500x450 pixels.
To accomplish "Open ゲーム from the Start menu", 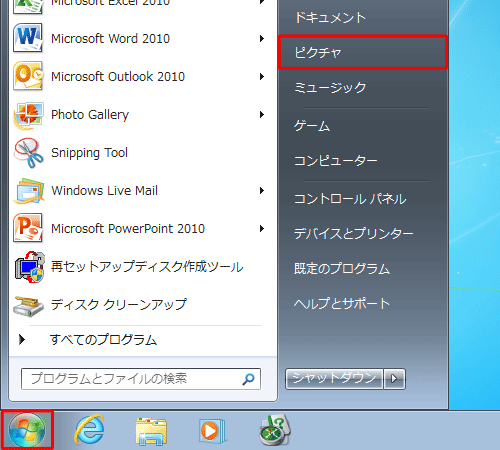I will click(312, 126).
